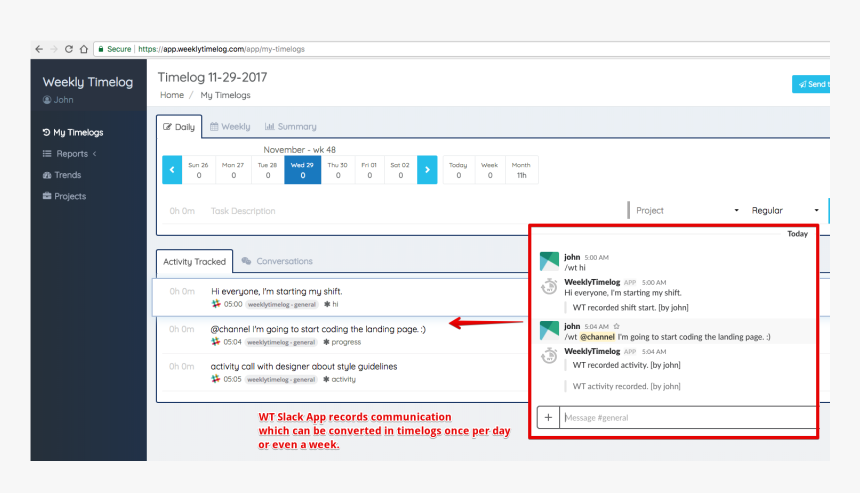Screen dimensions: 860x493
Task: Switch to the Conversations tab
Action: click(277, 262)
